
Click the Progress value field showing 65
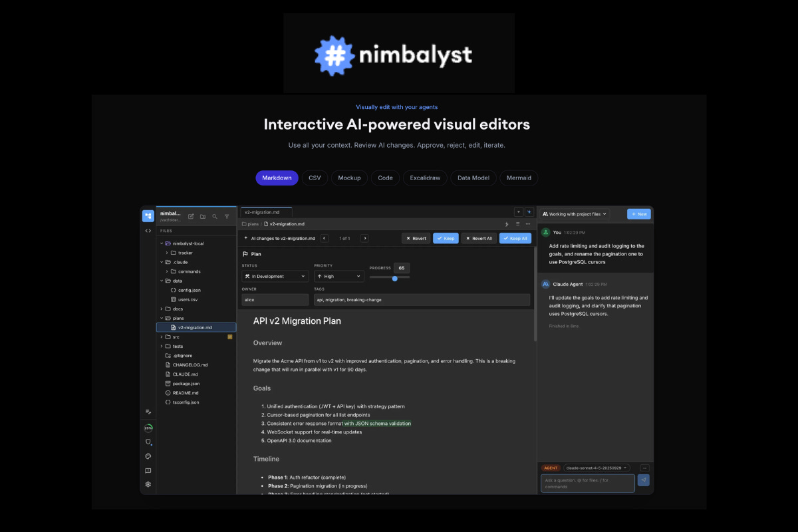402,267
